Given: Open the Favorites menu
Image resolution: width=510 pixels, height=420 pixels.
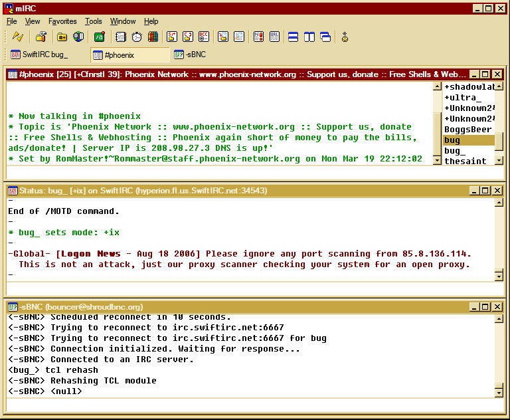Looking at the screenshot, I should pyautogui.click(x=62, y=21).
